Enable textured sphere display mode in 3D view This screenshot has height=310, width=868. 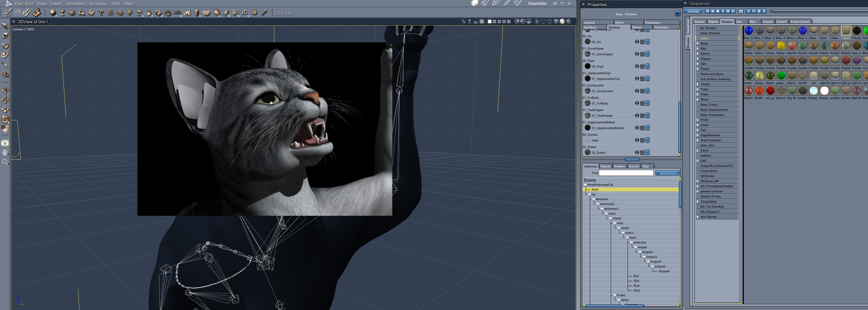(x=568, y=22)
